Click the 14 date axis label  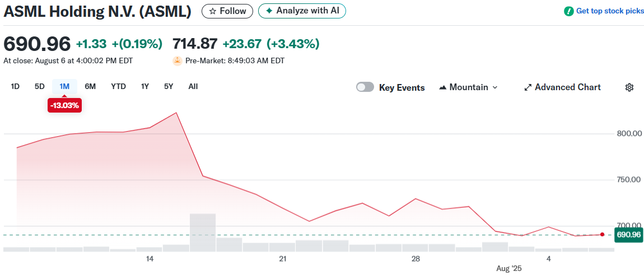(150, 259)
